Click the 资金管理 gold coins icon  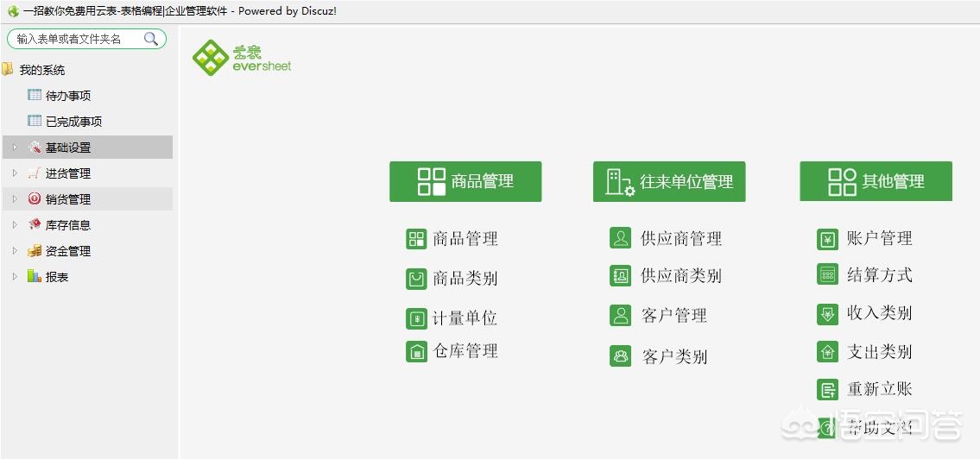pos(35,250)
